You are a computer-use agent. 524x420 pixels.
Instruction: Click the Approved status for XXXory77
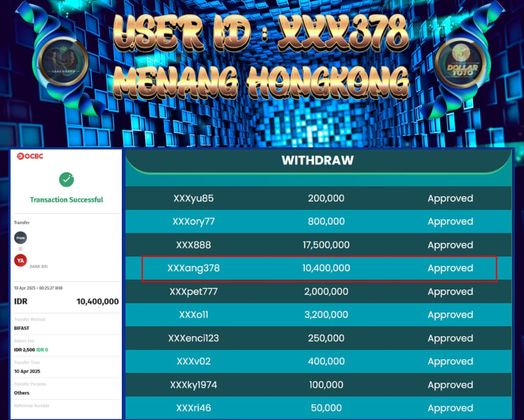point(450,222)
